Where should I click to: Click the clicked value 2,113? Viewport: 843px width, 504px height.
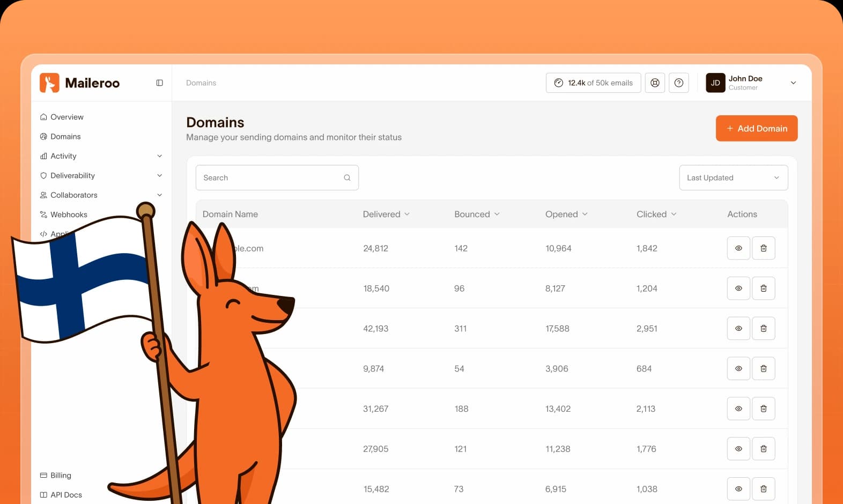(646, 409)
